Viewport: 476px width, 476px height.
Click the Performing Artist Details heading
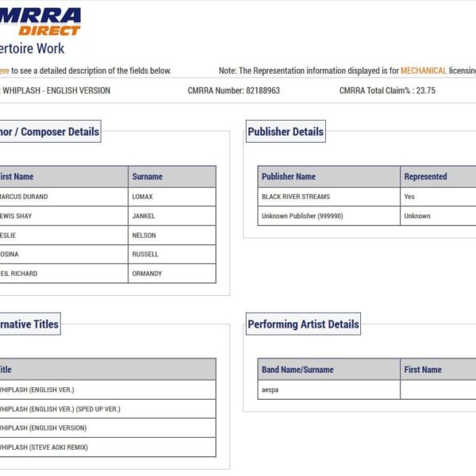pos(303,324)
